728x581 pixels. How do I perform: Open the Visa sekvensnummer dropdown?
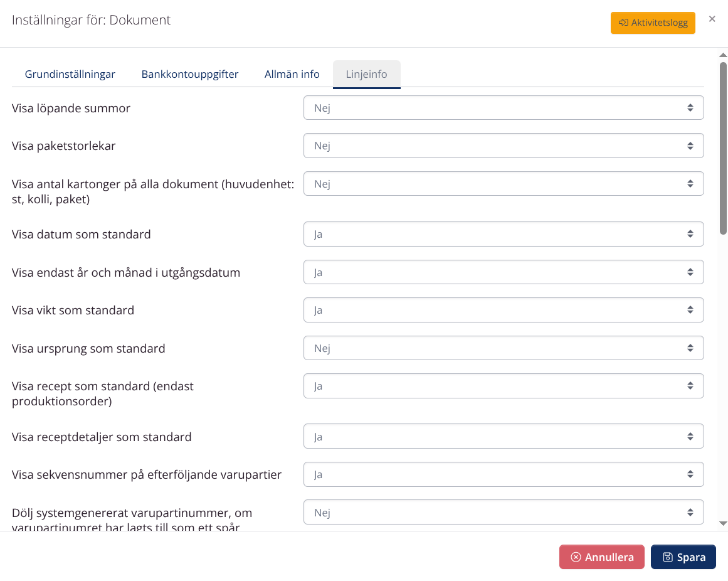click(503, 474)
